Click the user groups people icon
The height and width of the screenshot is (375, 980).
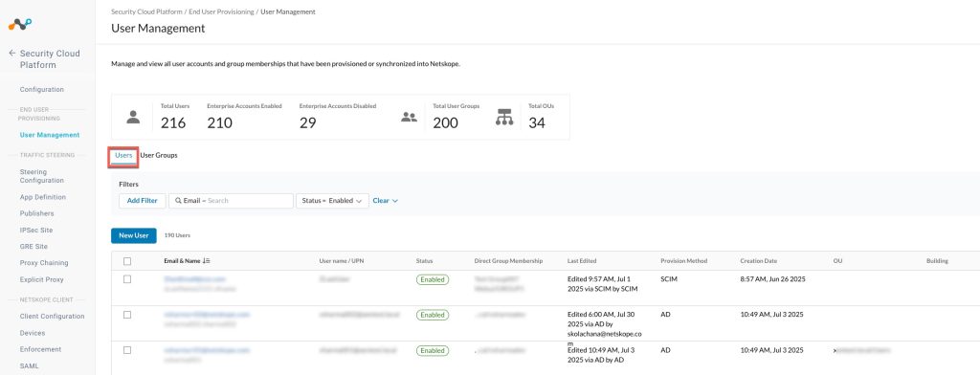(x=410, y=117)
